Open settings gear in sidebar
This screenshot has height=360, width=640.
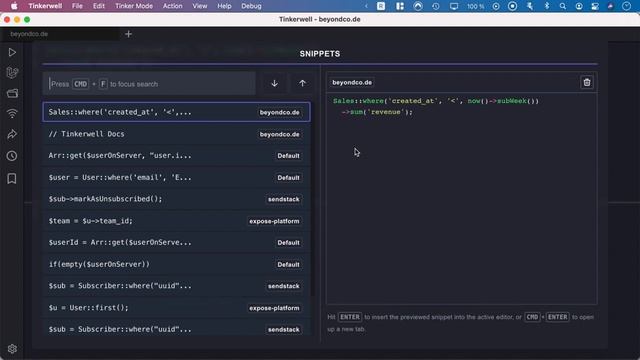click(x=12, y=349)
